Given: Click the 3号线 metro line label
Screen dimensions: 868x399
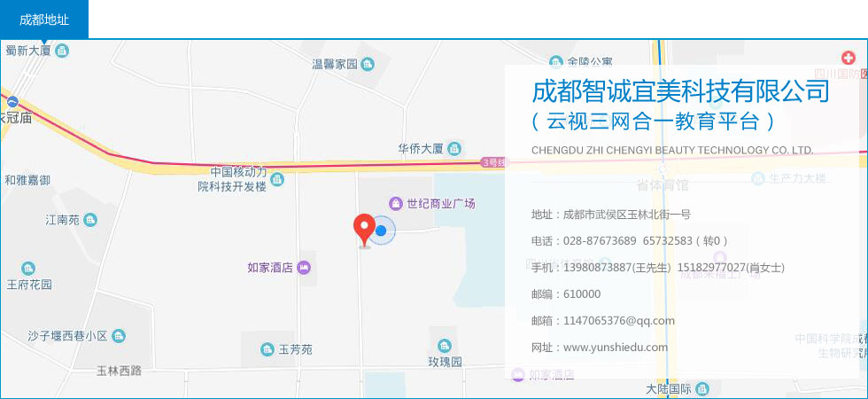Looking at the screenshot, I should [x=494, y=162].
